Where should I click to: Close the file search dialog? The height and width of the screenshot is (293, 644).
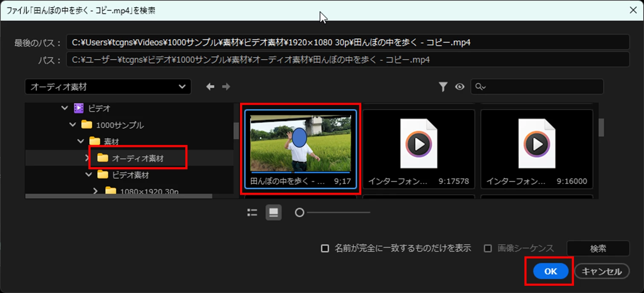pos(633,10)
